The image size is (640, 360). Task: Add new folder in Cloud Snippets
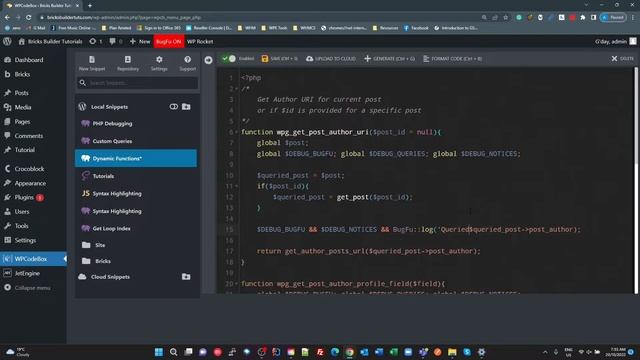coord(186,277)
